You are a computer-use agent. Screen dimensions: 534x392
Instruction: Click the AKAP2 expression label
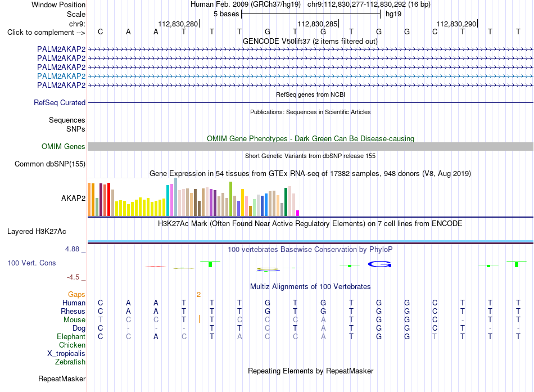(x=73, y=199)
